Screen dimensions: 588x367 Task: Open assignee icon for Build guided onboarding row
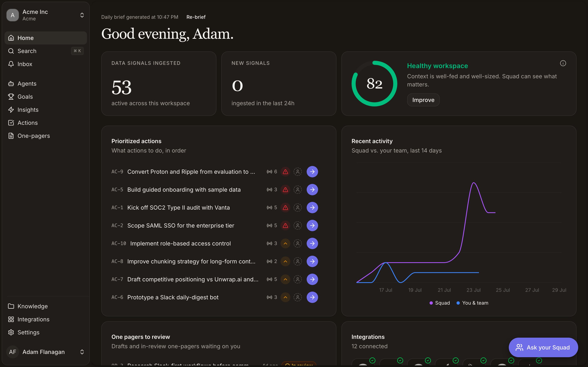pos(297,190)
